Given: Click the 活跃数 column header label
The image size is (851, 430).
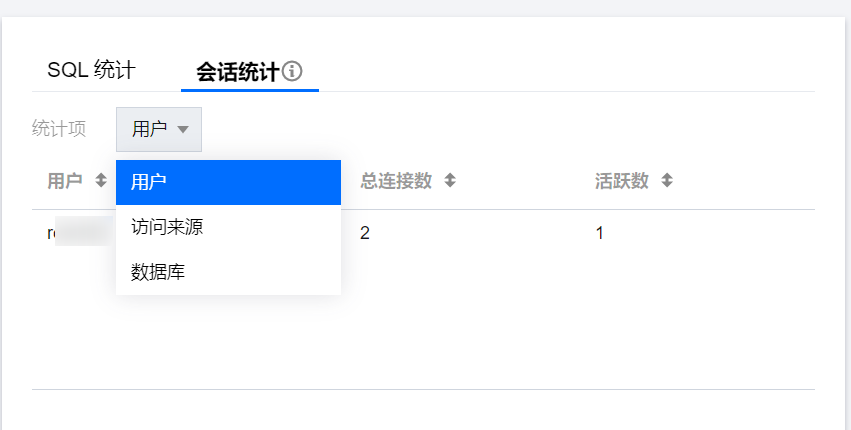Looking at the screenshot, I should (621, 181).
